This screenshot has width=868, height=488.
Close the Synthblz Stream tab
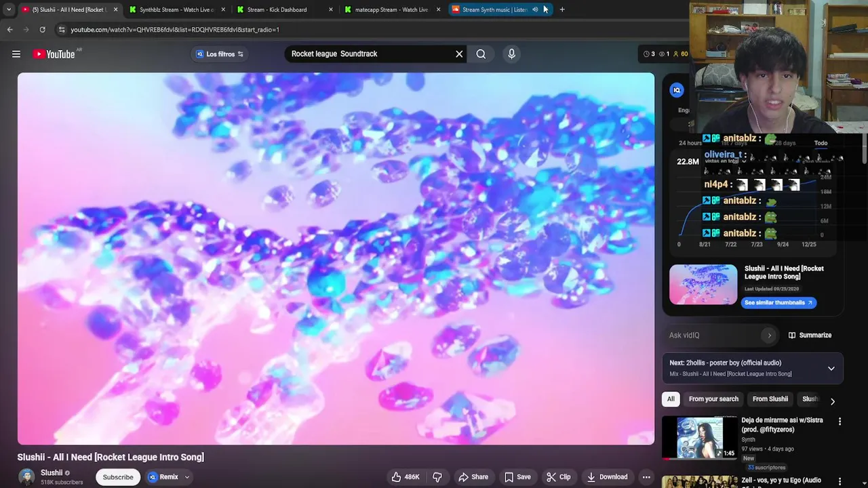[x=224, y=9]
